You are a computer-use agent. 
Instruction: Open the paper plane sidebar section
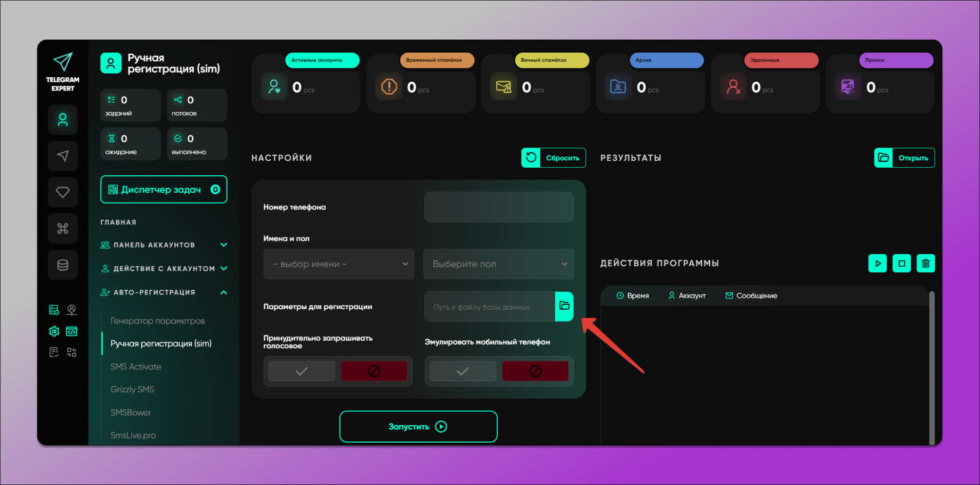[63, 156]
